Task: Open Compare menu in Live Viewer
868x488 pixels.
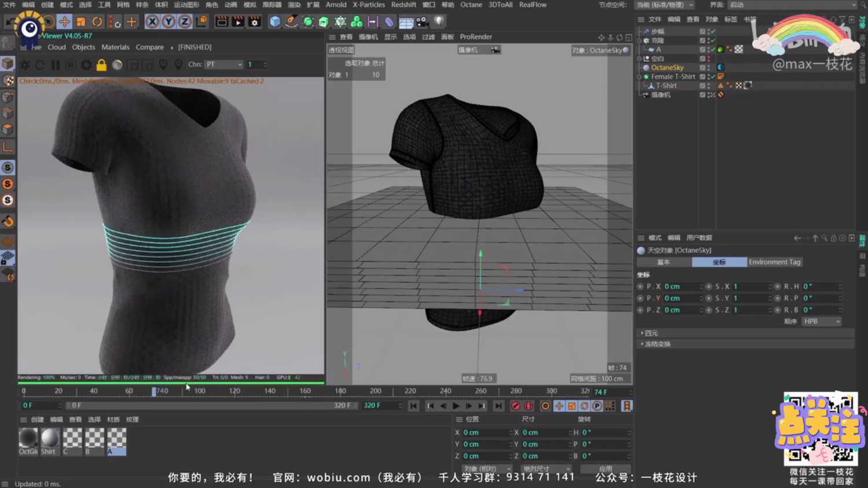Action: coord(150,47)
